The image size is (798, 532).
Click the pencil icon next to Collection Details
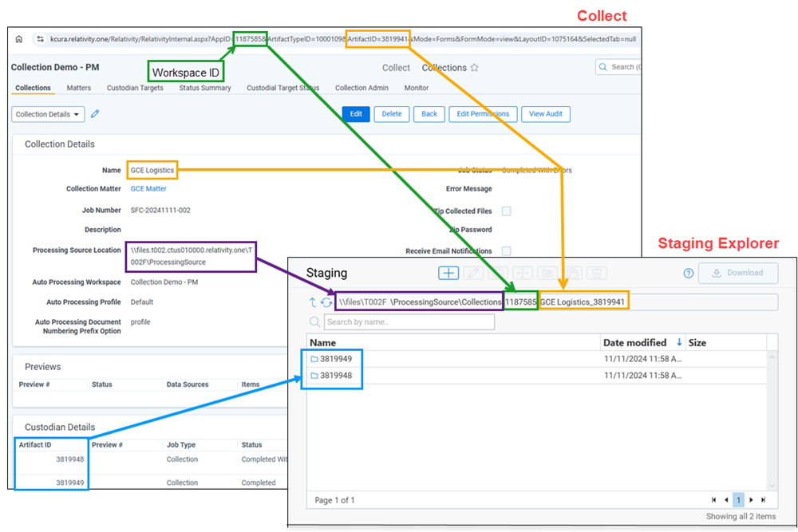click(x=95, y=114)
